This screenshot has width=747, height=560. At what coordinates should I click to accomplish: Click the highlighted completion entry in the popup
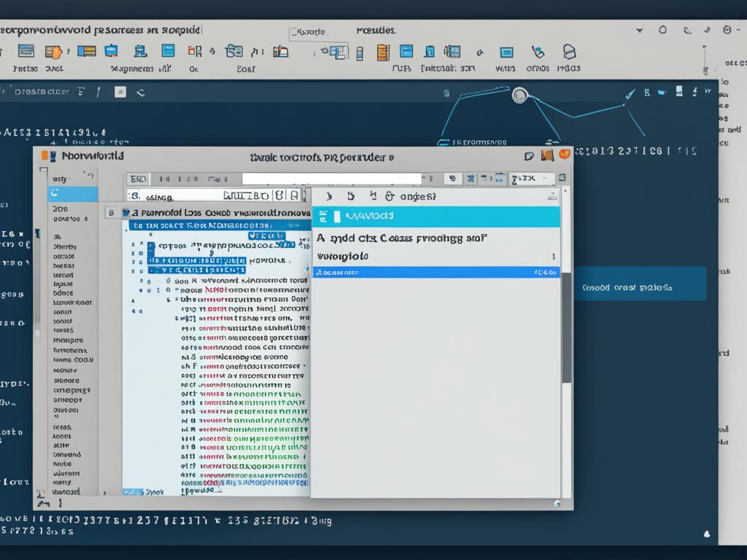tap(436, 271)
